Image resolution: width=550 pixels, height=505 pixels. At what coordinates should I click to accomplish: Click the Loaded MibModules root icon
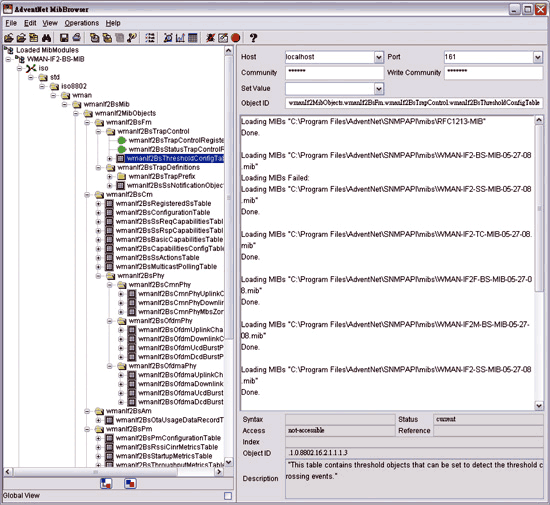pyautogui.click(x=9, y=50)
